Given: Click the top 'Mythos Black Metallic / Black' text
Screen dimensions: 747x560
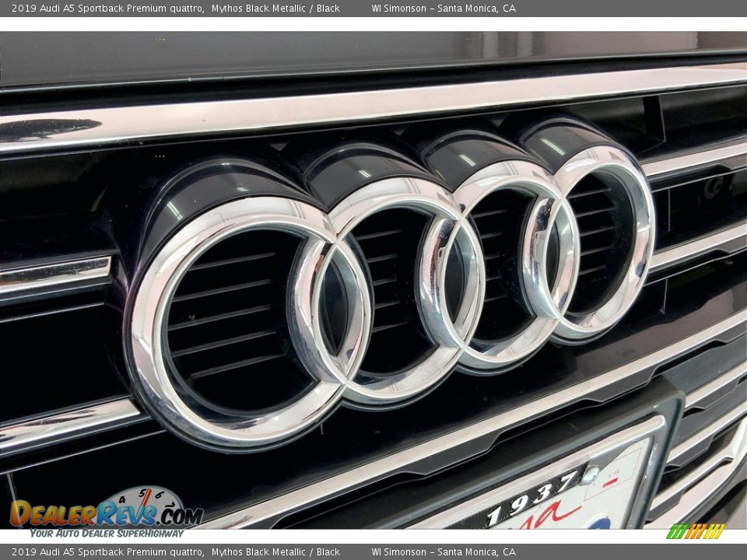Looking at the screenshot, I should point(275,8).
